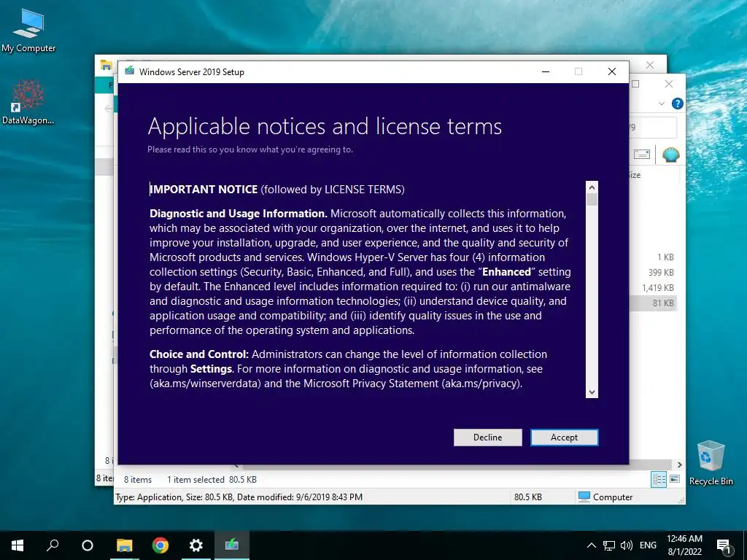Switch Explorer to details view icon
The height and width of the screenshot is (560, 747).
coord(659,479)
